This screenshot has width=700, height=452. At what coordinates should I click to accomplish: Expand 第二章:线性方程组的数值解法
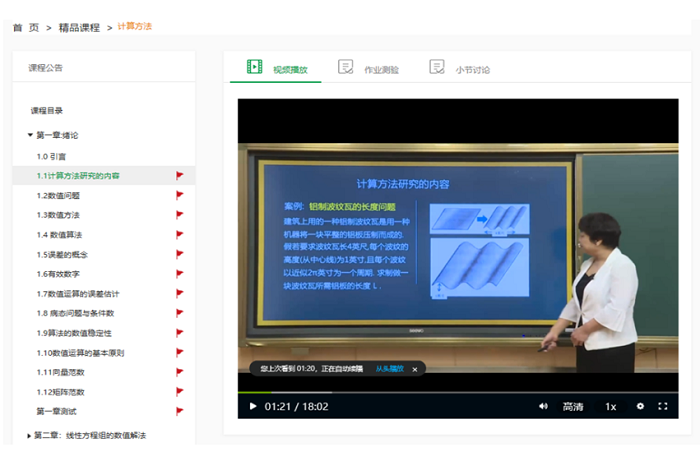(x=31, y=435)
